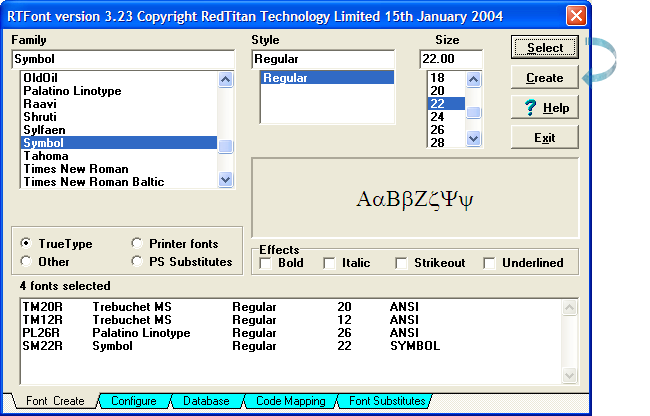Click Family list scroll up arrow
Viewport: 650px width, 416px height.
(x=226, y=79)
